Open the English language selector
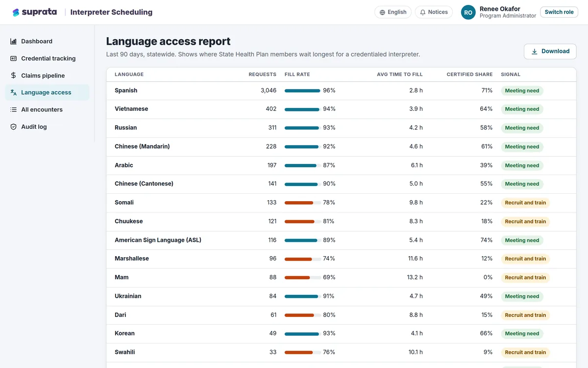The image size is (588, 368). [x=393, y=12]
